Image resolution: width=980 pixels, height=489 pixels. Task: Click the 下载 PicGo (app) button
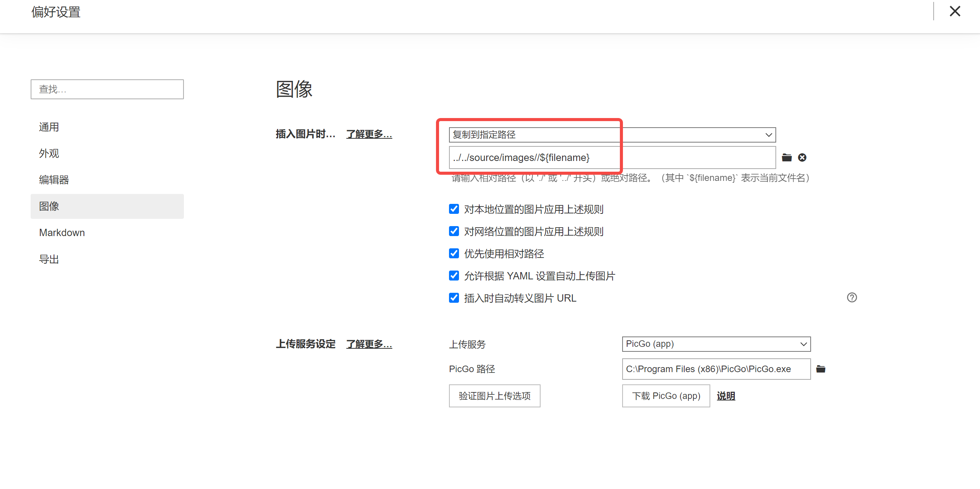(666, 396)
